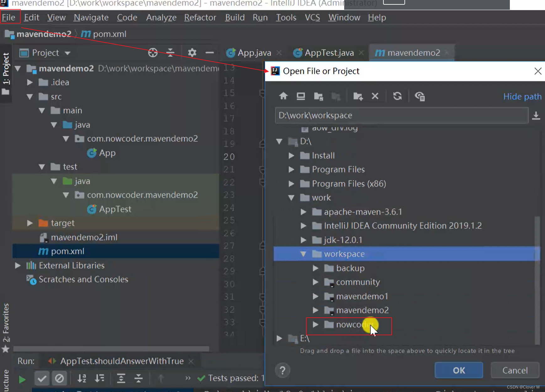The image size is (545, 392).
Task: Click Expand All icon in Run toolbar
Action: (x=121, y=379)
